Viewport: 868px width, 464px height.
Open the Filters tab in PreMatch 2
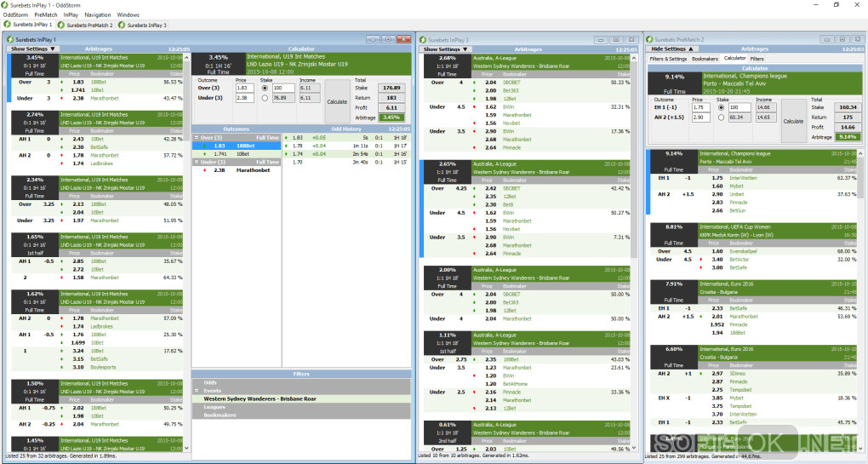point(757,59)
